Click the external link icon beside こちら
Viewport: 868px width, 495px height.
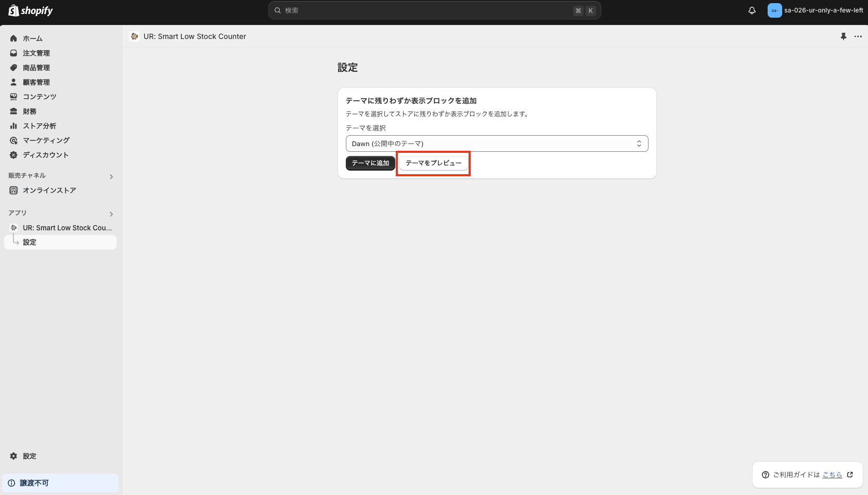pyautogui.click(x=850, y=475)
